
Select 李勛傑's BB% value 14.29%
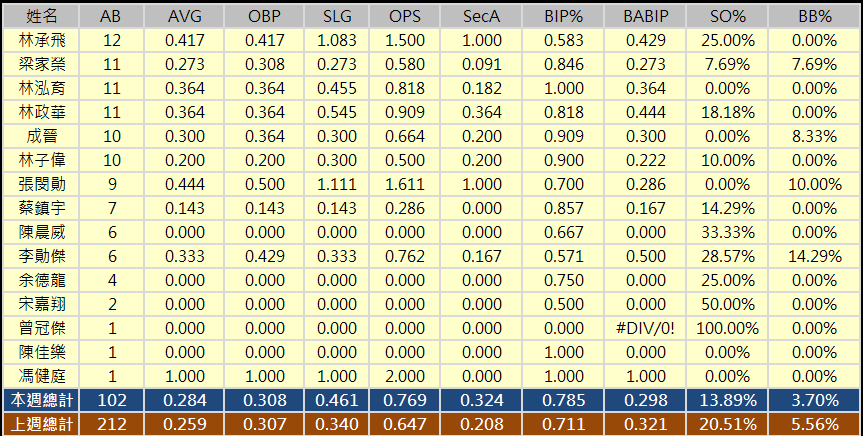click(x=815, y=257)
